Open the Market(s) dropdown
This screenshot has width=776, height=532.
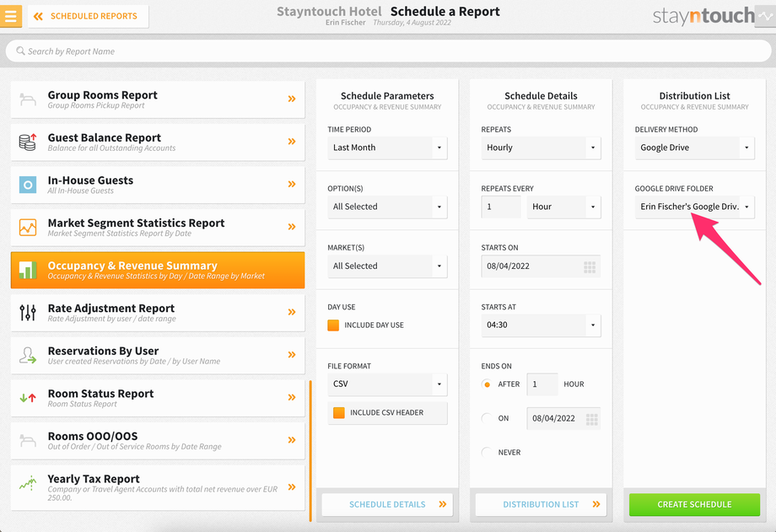387,266
